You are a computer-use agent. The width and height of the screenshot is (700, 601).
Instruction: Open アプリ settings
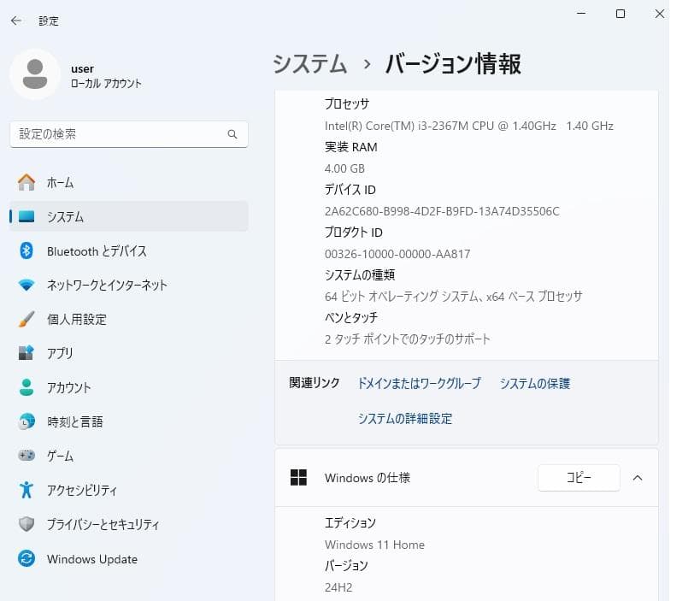[60, 353]
